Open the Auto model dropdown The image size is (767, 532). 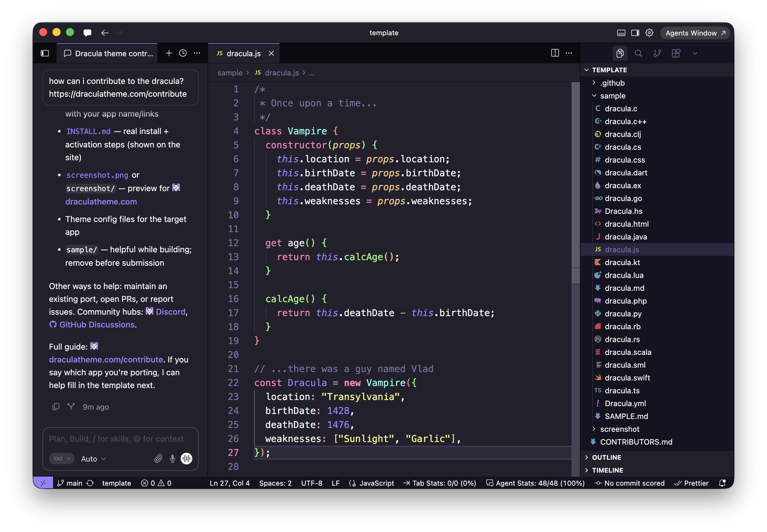[93, 459]
